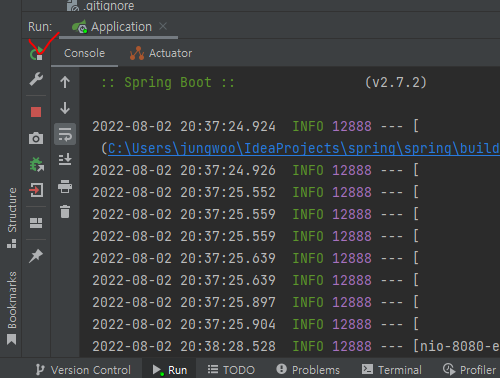Click the (v2.7.2) version text
The image size is (500, 378).
pos(396,82)
